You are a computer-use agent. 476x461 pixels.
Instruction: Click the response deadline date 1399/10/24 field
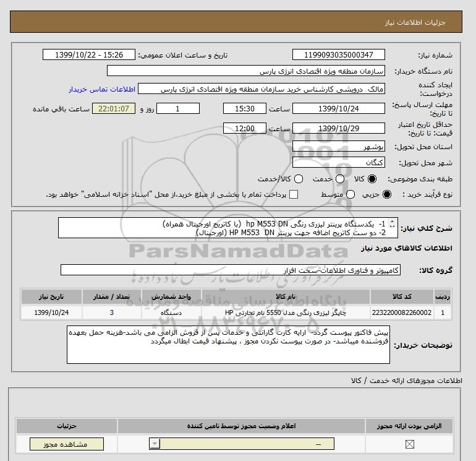tap(339, 108)
